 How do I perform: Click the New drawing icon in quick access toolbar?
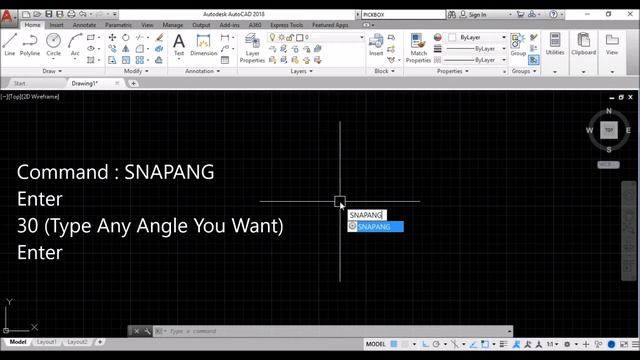[x=26, y=14]
